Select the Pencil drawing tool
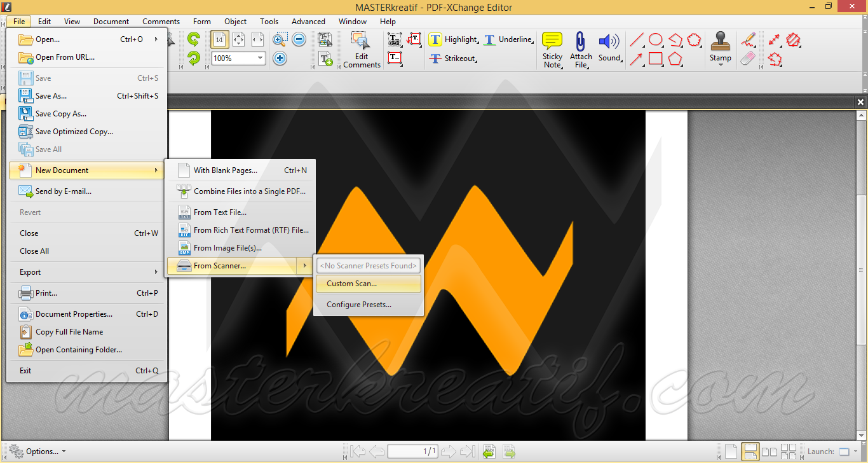The width and height of the screenshot is (868, 463). (x=749, y=40)
